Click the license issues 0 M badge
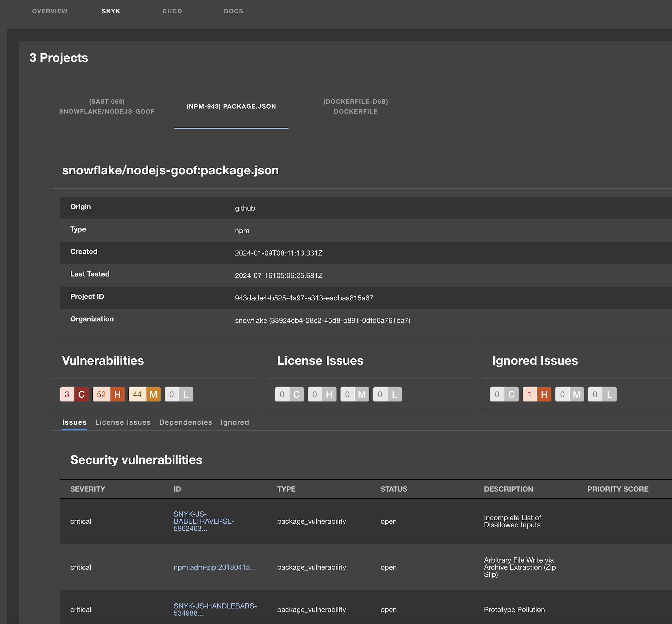 tap(354, 394)
